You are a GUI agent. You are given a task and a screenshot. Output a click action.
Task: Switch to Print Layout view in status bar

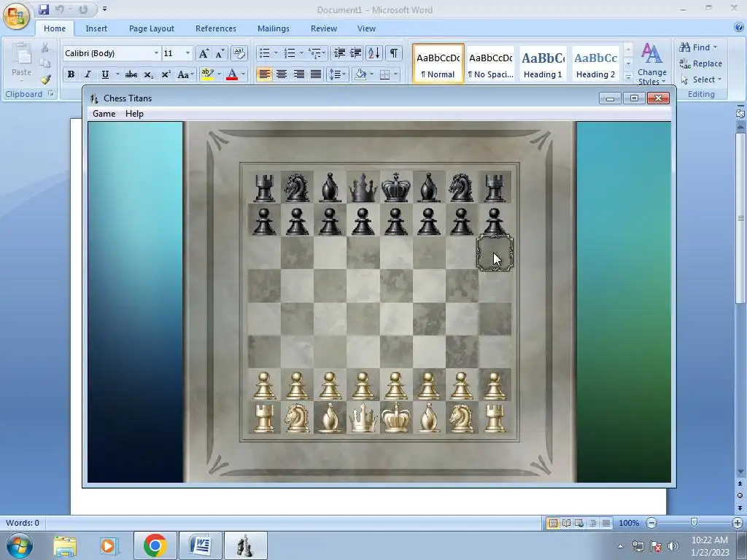[553, 523]
